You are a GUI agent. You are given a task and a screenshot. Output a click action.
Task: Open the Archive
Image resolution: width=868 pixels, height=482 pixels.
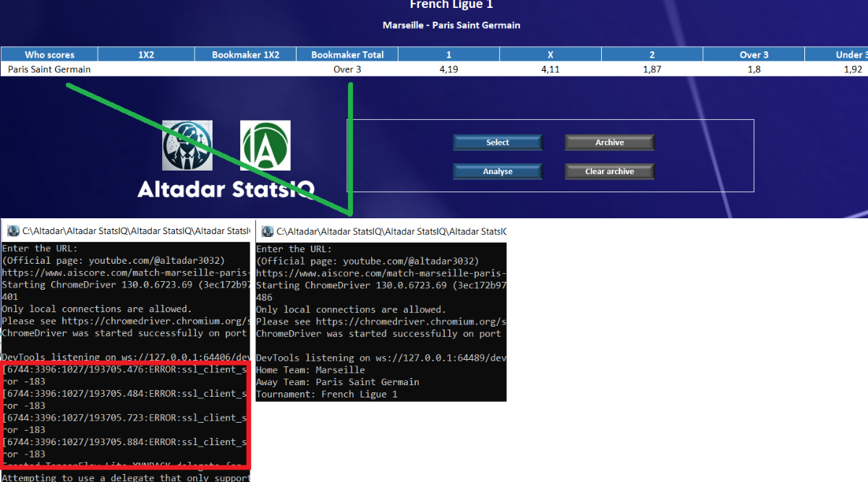(610, 142)
